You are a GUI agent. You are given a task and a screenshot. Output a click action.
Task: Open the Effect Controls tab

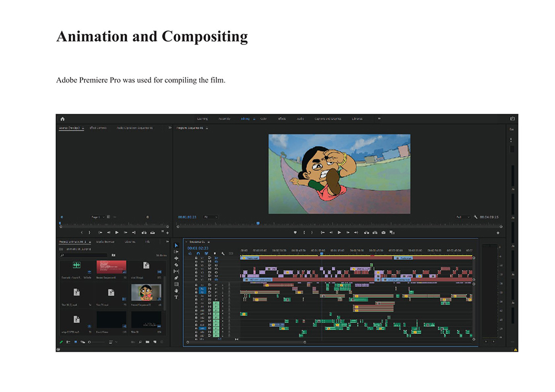coord(98,128)
